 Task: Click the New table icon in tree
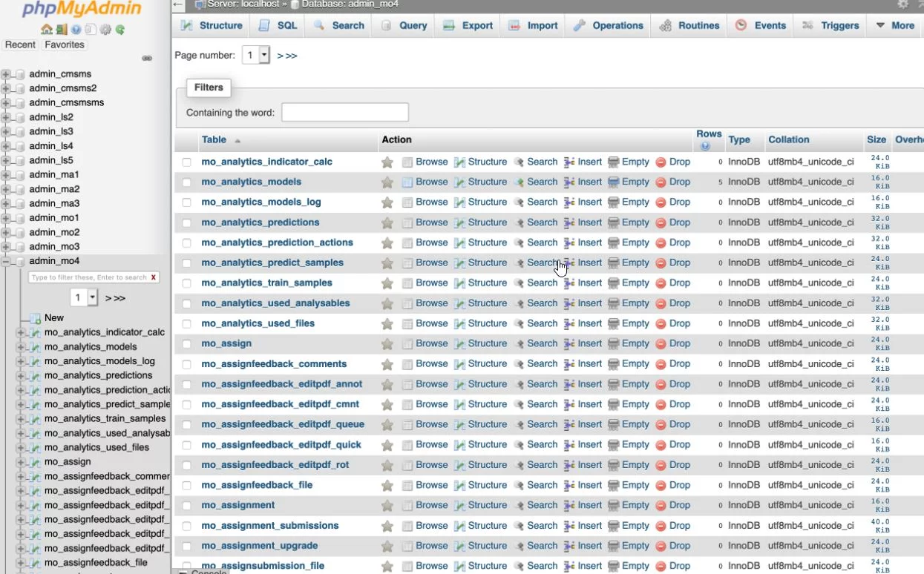35,318
